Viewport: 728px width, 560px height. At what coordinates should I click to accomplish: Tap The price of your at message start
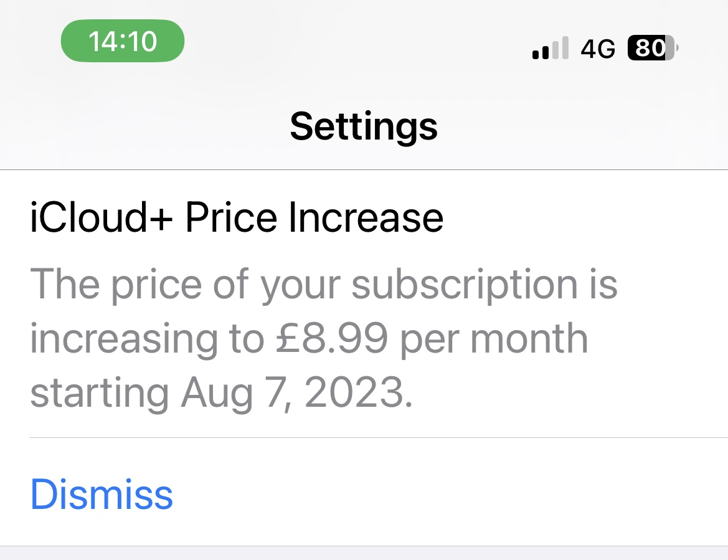click(x=185, y=285)
